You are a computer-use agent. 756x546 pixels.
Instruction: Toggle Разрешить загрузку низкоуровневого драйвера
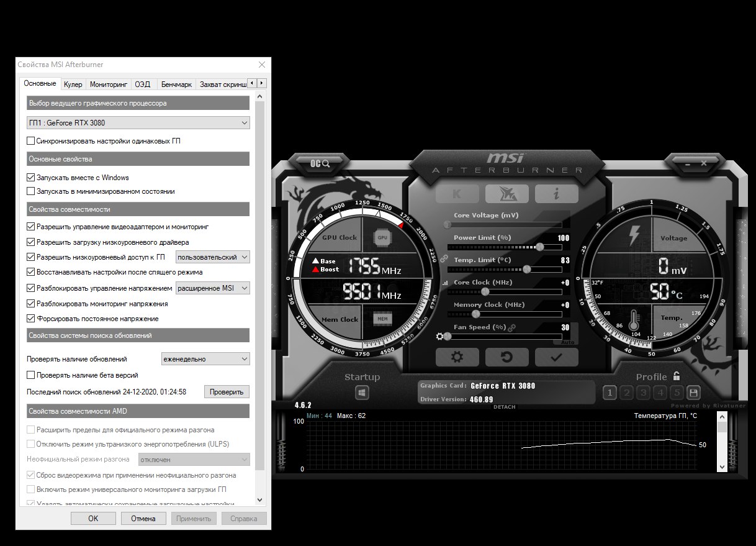(x=31, y=242)
